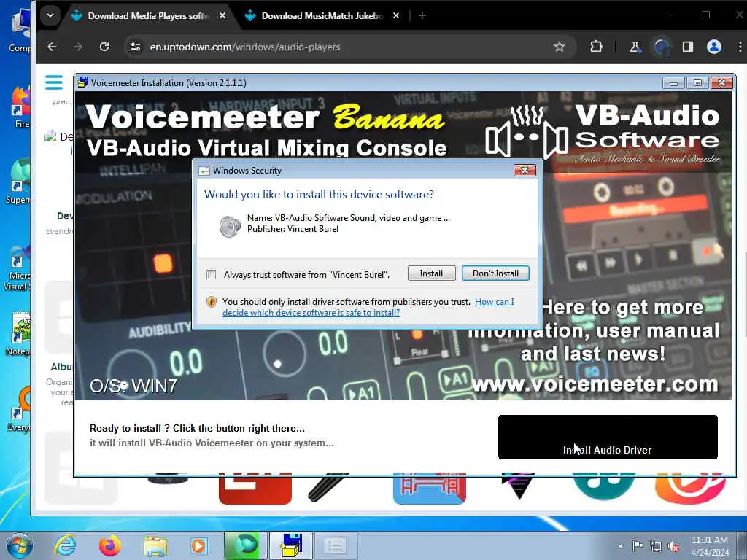Open Notepad++ desktop shortcut
Image resolution: width=747 pixels, height=560 pixels.
18,333
